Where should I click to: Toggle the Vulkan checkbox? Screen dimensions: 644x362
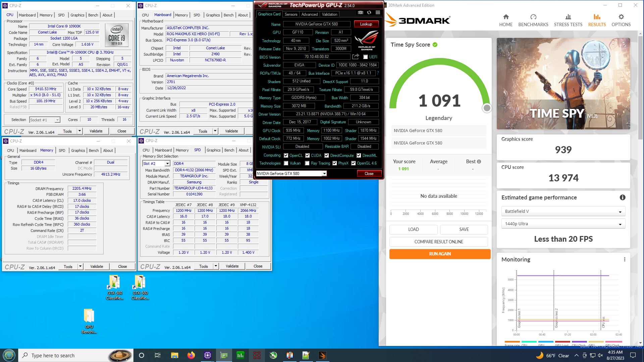pos(286,163)
